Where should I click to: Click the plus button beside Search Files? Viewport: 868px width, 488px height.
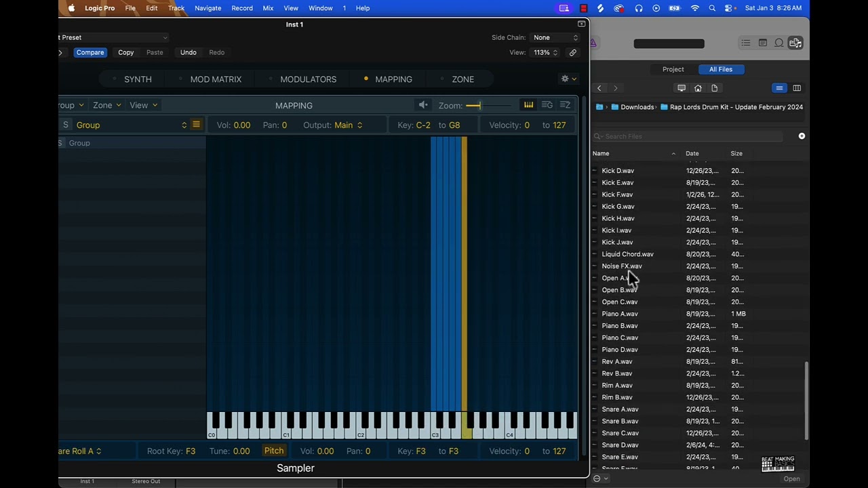pos(802,136)
